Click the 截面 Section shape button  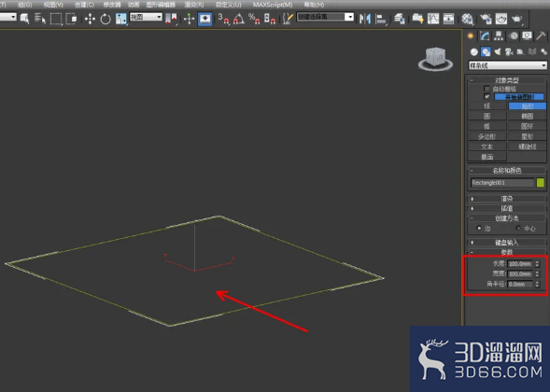pyautogui.click(x=487, y=157)
